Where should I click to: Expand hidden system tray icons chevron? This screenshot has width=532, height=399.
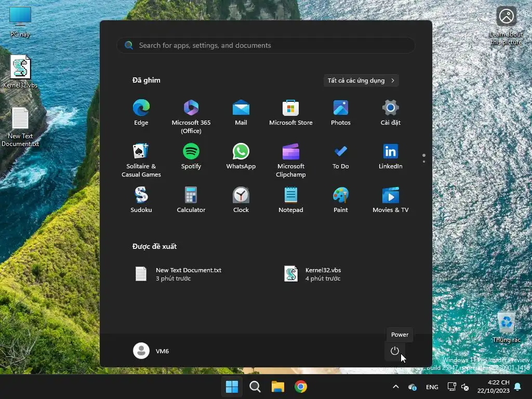tap(395, 387)
